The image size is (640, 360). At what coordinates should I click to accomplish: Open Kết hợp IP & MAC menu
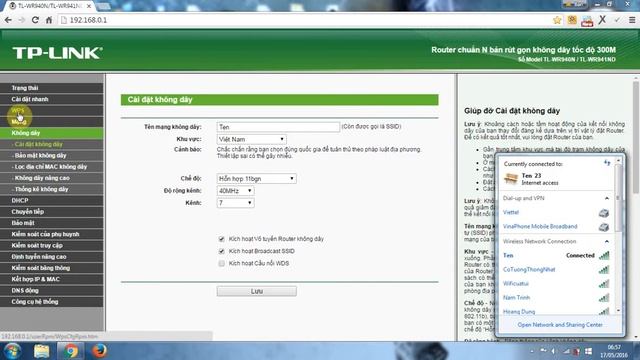pos(52,279)
